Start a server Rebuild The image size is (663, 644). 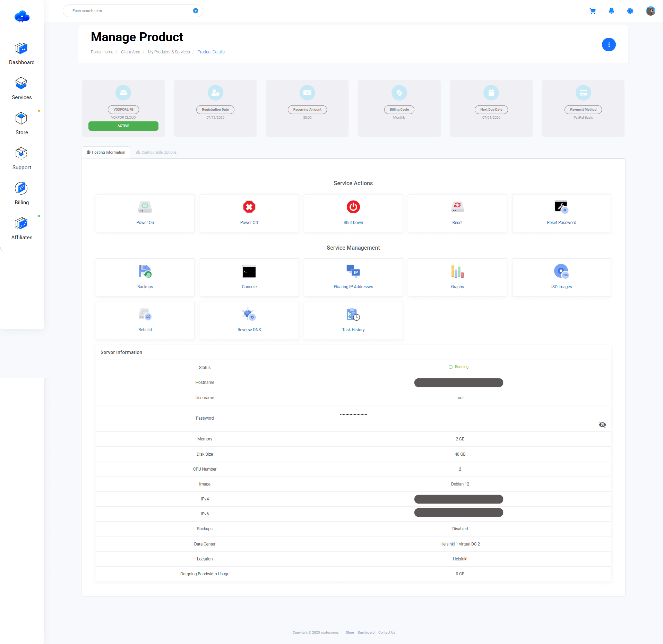pyautogui.click(x=145, y=320)
